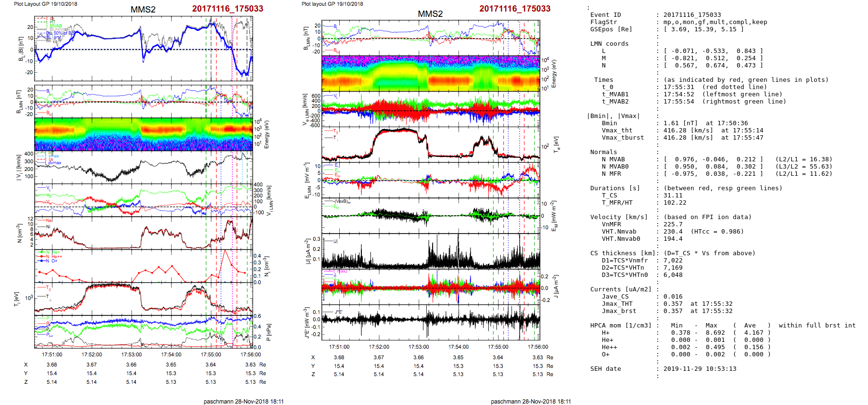Image resolution: width=868 pixels, height=405 pixels.
Task: Select the N vector '[ 0.567, 0.674, 0.473 ]'
Action: (714, 65)
